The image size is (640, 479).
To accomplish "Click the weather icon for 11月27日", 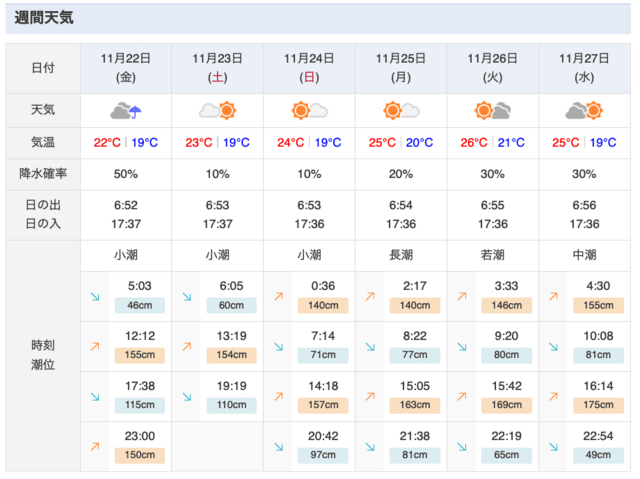I will 584,111.
